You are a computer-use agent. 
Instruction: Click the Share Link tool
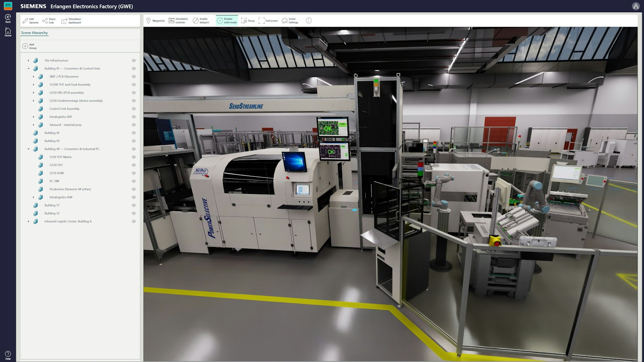(x=49, y=21)
